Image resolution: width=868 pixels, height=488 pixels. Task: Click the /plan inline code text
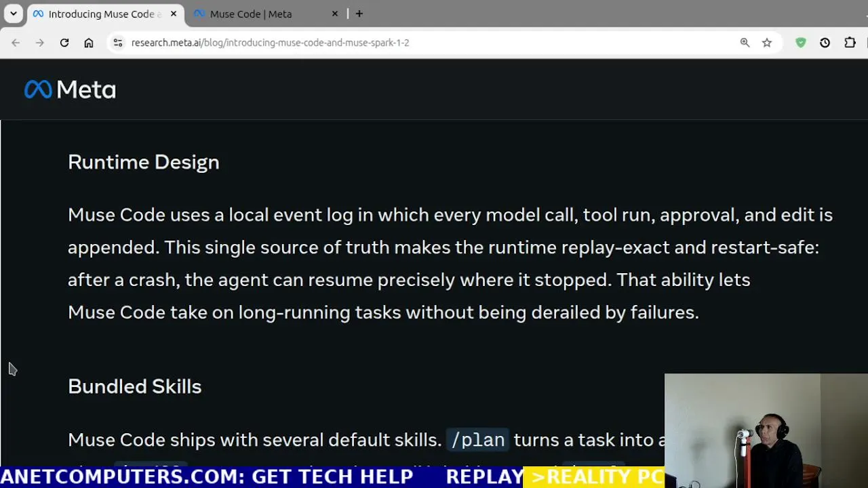[478, 440]
